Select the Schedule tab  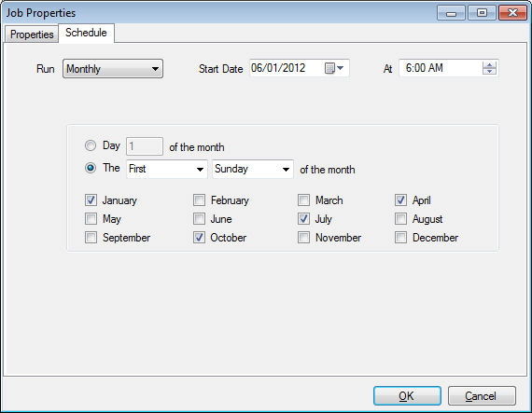tap(86, 33)
